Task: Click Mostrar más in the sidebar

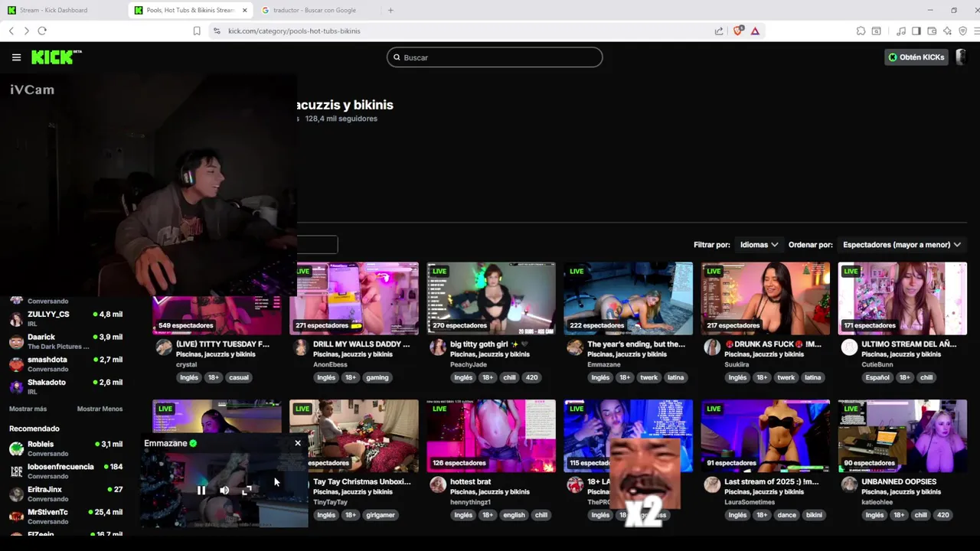Action: click(28, 409)
